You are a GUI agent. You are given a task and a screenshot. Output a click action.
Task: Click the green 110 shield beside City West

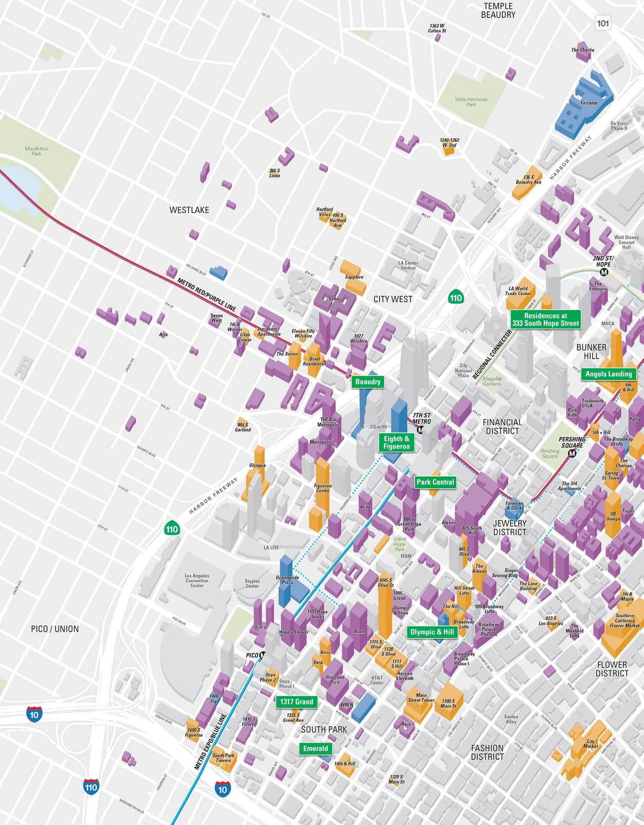tap(456, 297)
